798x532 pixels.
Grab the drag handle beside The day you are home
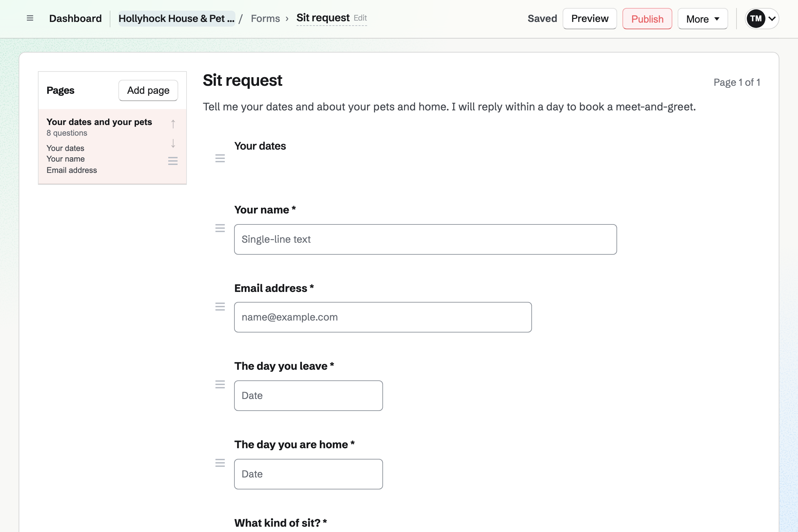coord(220,463)
